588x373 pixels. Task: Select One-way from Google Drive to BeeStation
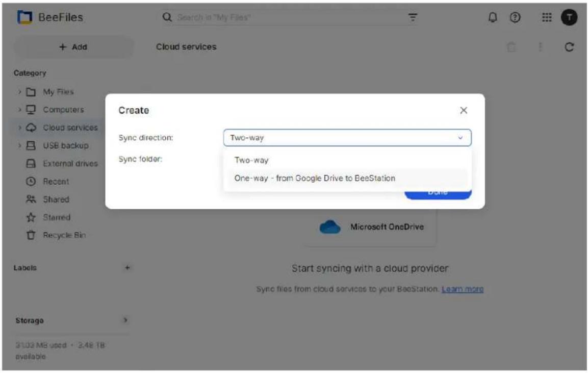click(347, 178)
